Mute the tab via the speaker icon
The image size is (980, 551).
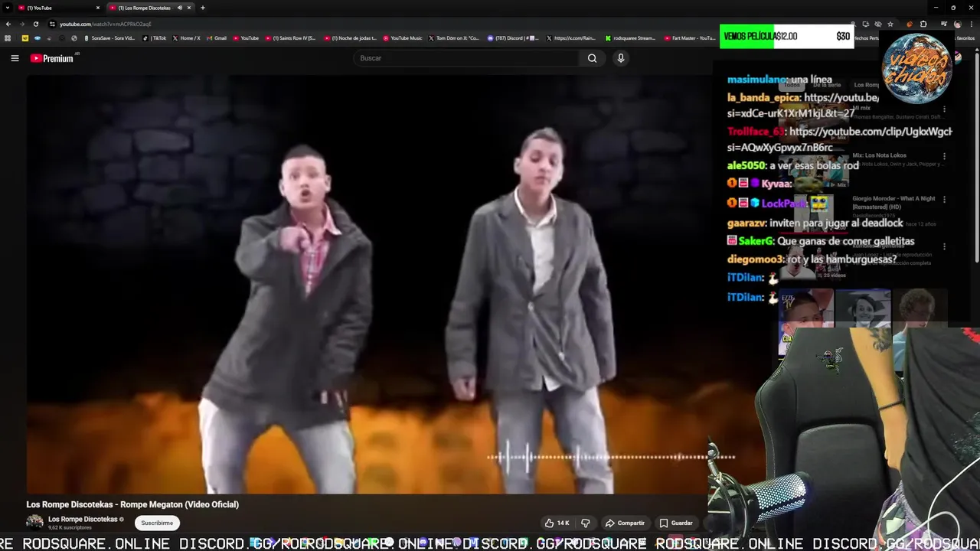(180, 8)
